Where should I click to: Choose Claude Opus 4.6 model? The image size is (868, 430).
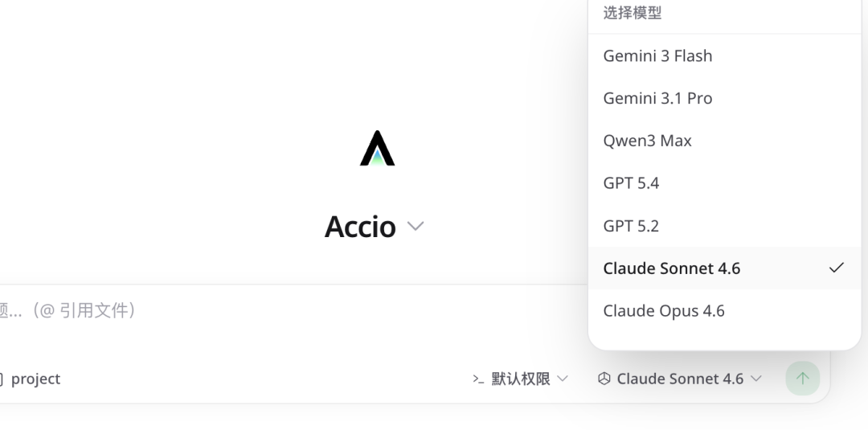(664, 311)
